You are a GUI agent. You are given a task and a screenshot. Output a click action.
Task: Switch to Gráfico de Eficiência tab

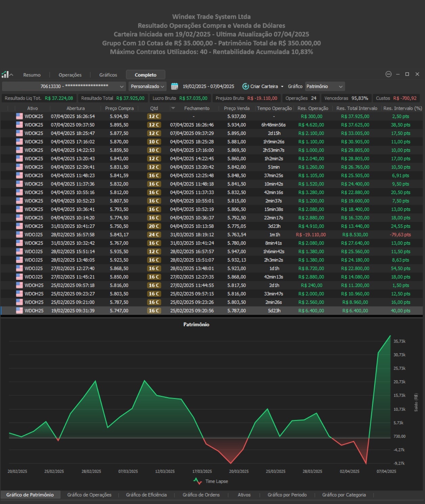point(146,495)
